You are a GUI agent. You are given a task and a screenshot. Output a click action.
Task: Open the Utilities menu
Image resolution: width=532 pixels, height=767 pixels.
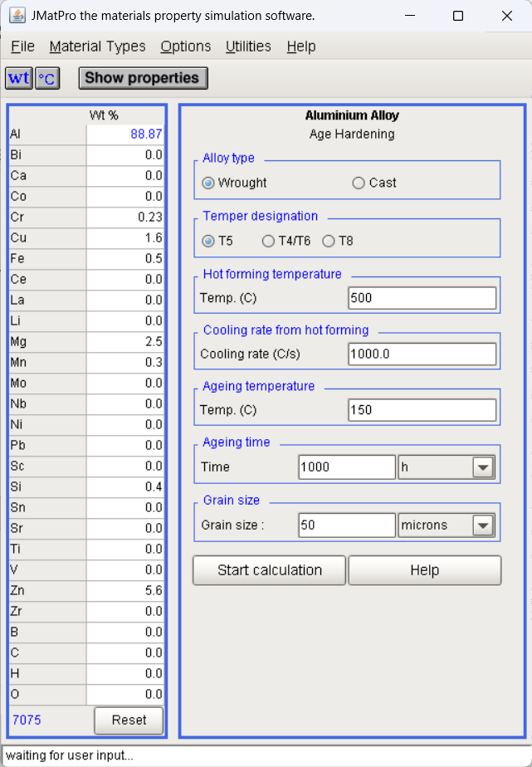[248, 46]
